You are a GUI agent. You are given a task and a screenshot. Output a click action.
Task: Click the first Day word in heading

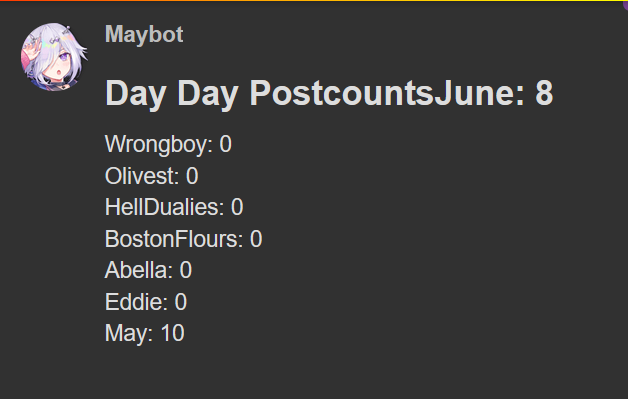(x=136, y=95)
